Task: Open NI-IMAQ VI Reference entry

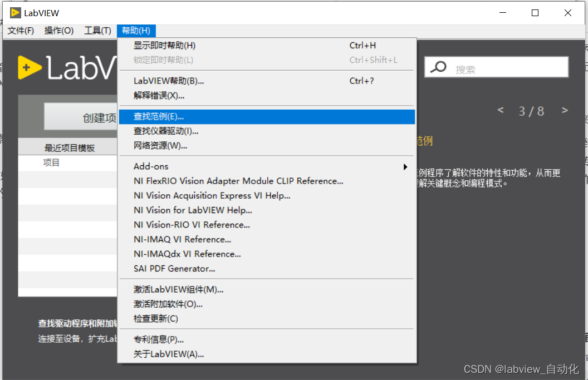Action: click(267, 239)
